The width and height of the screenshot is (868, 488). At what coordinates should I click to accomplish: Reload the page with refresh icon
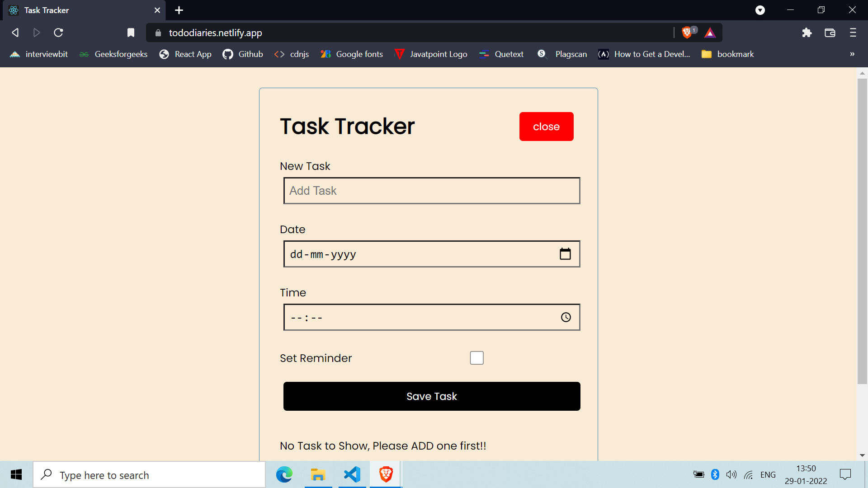[58, 33]
